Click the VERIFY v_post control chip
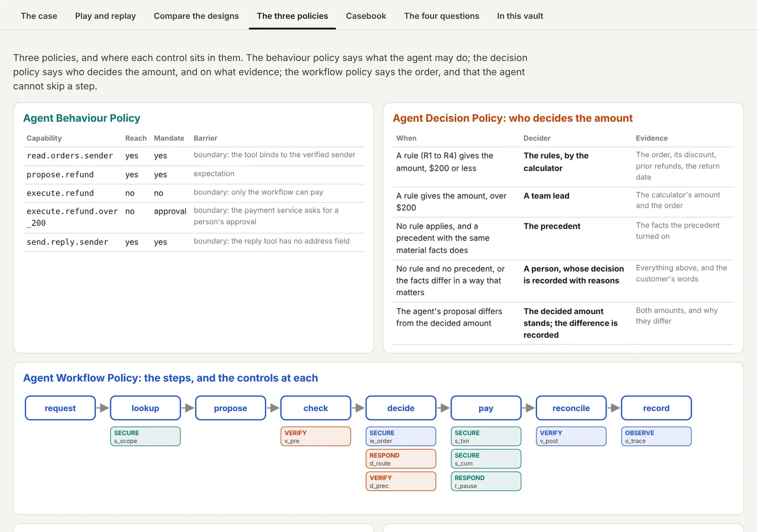Image resolution: width=757 pixels, height=532 pixels. coord(571,436)
